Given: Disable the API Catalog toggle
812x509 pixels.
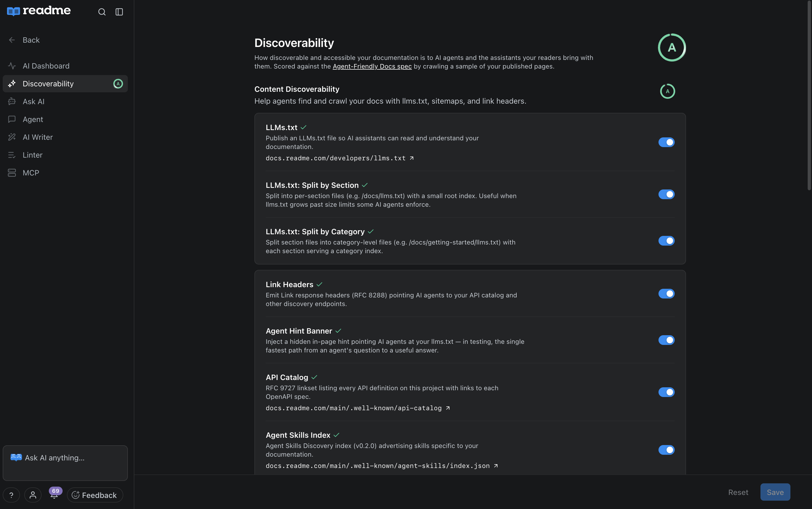Looking at the screenshot, I should pos(666,392).
